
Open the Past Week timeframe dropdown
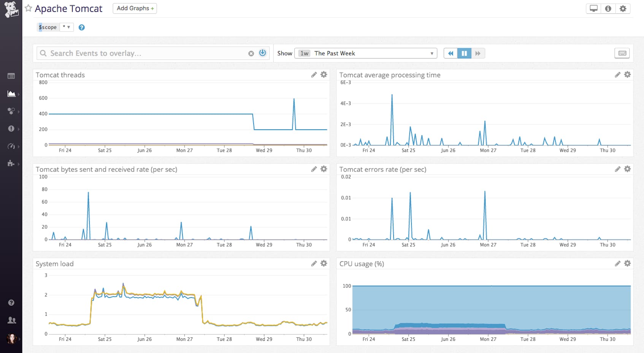(x=365, y=53)
